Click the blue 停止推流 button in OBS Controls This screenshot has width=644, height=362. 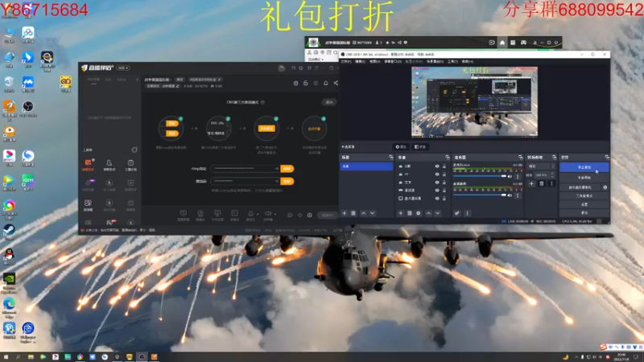pos(584,167)
